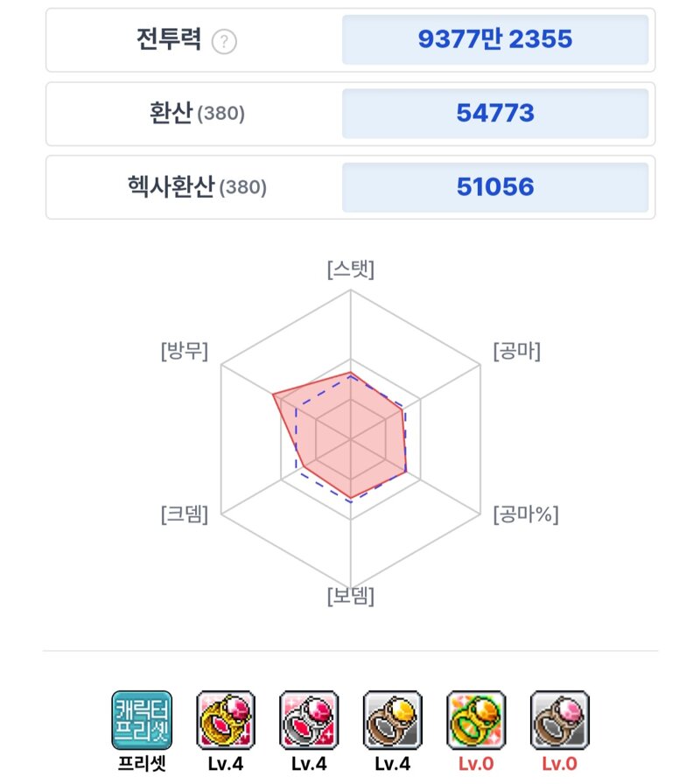Click the 헥사환산 (380) label
Viewport: 700px width, 784px height.
(197, 187)
